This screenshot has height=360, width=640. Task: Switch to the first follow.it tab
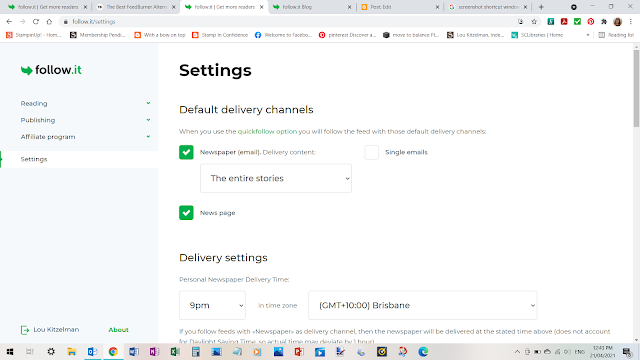coord(47,7)
